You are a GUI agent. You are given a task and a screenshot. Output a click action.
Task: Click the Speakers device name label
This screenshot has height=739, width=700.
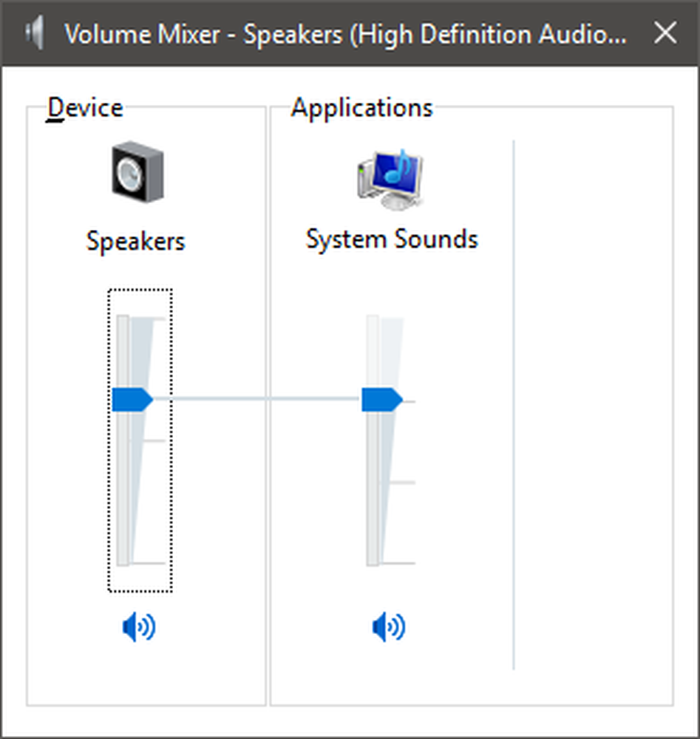tap(136, 242)
